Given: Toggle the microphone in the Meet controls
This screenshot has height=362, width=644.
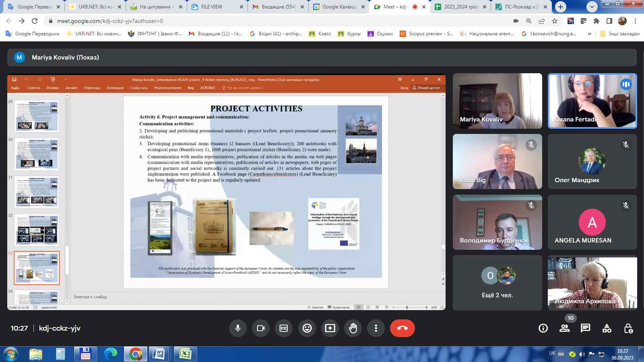Looking at the screenshot, I should tap(238, 328).
